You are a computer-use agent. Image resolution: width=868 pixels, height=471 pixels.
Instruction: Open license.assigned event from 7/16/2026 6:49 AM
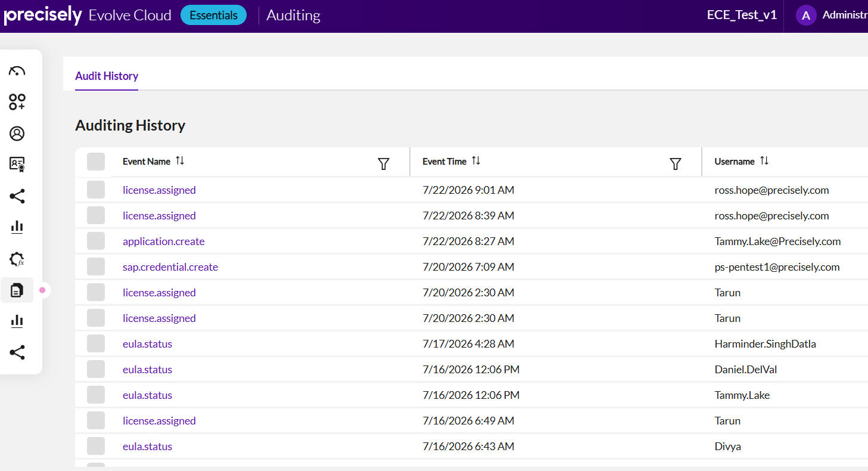159,421
